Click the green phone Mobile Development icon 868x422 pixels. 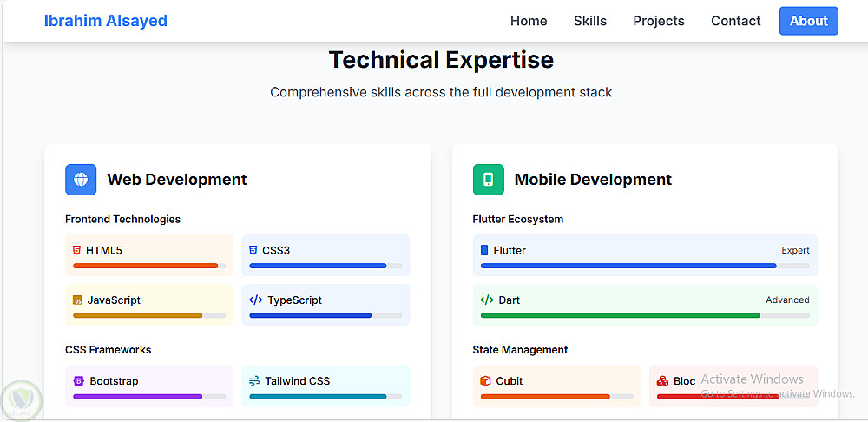[488, 180]
